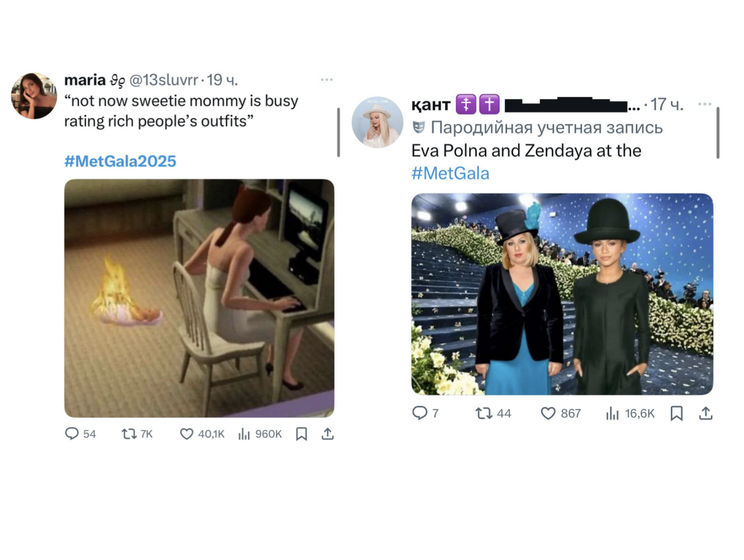Open more options menu on maria's tweet
This screenshot has width=744, height=560.
pyautogui.click(x=327, y=80)
